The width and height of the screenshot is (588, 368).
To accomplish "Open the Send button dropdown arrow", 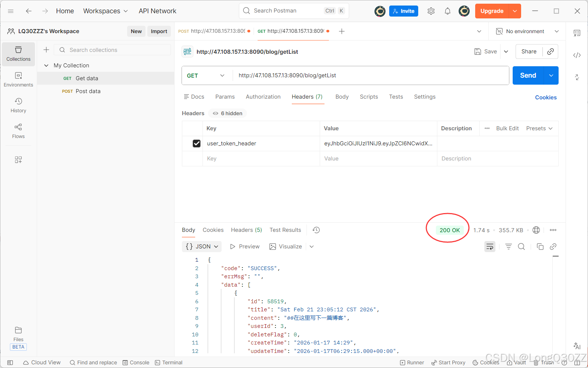I will coord(551,75).
